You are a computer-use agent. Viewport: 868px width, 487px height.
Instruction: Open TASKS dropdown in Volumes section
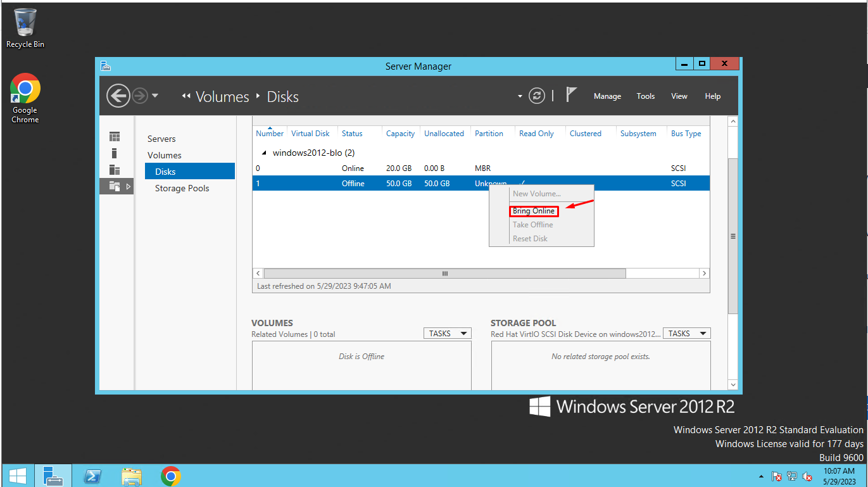447,334
